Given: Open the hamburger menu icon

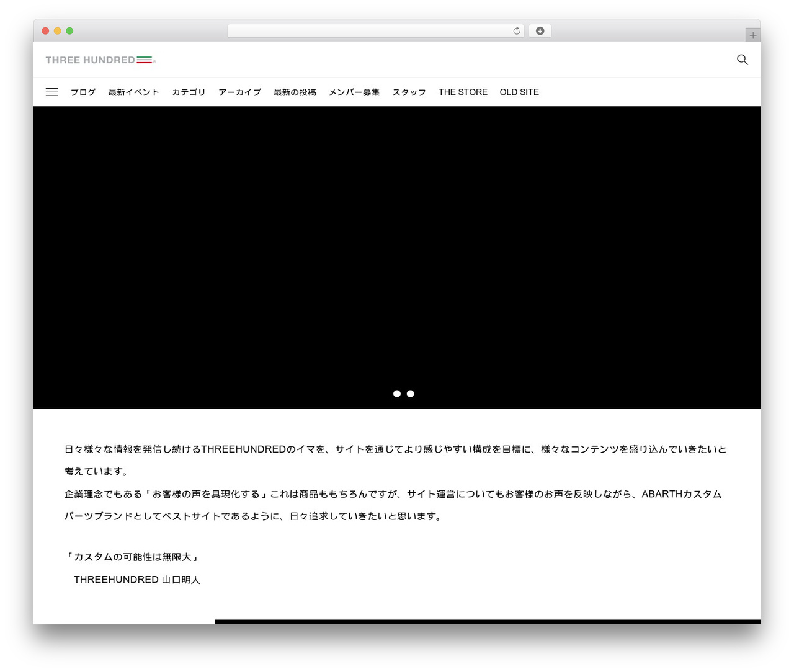Looking at the screenshot, I should [x=52, y=92].
